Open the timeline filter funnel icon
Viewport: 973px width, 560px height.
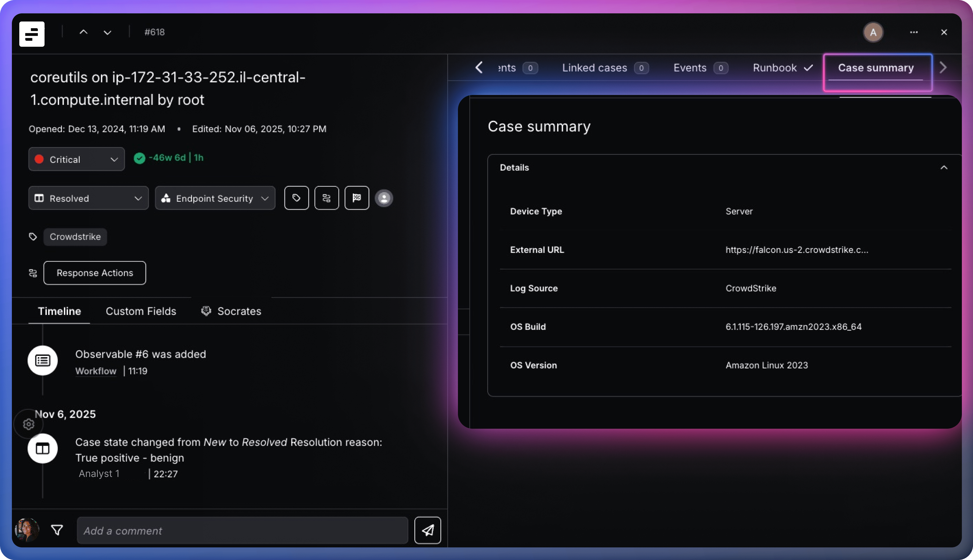click(57, 530)
